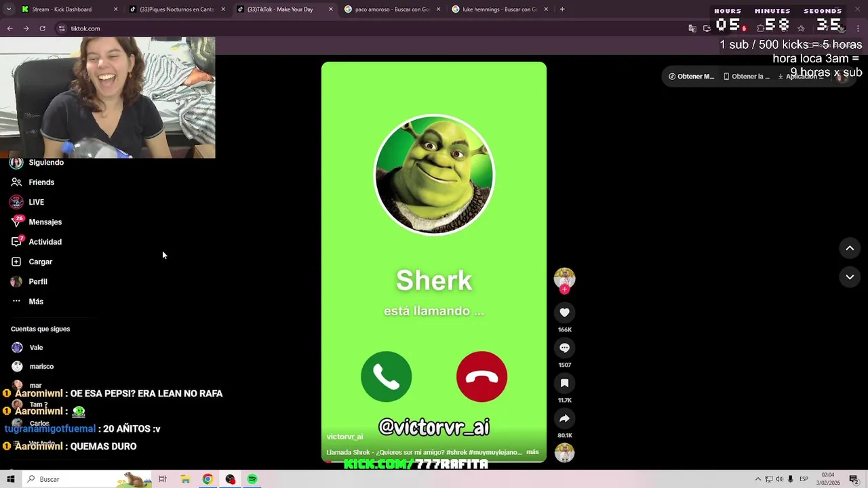Open the tab search dropdown arrow
The height and width of the screenshot is (488, 868).
pyautogui.click(x=9, y=9)
